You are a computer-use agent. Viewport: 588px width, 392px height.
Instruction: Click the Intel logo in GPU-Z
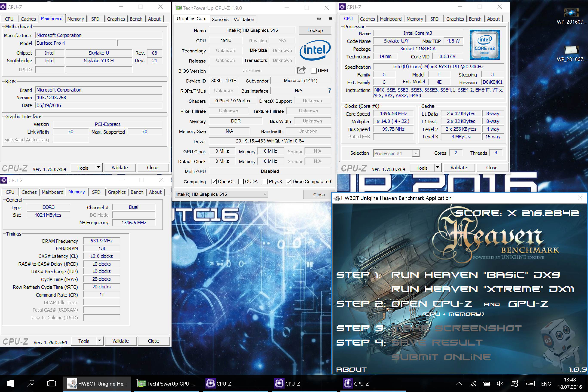(315, 50)
